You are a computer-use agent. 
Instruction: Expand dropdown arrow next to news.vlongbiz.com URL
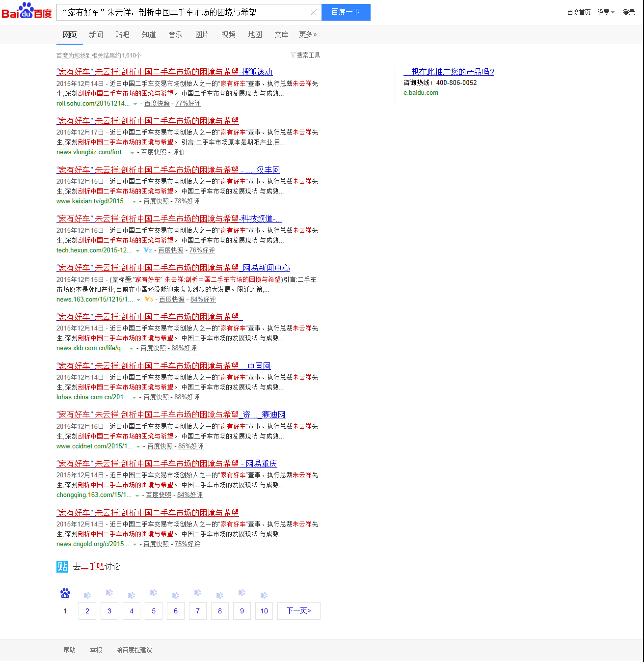(132, 153)
